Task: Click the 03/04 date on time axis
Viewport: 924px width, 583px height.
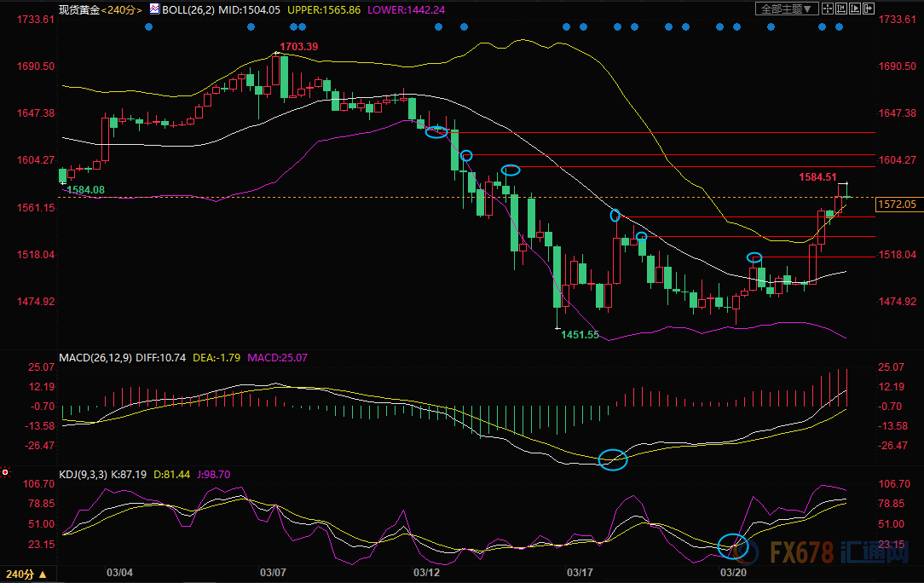Action: (119, 573)
